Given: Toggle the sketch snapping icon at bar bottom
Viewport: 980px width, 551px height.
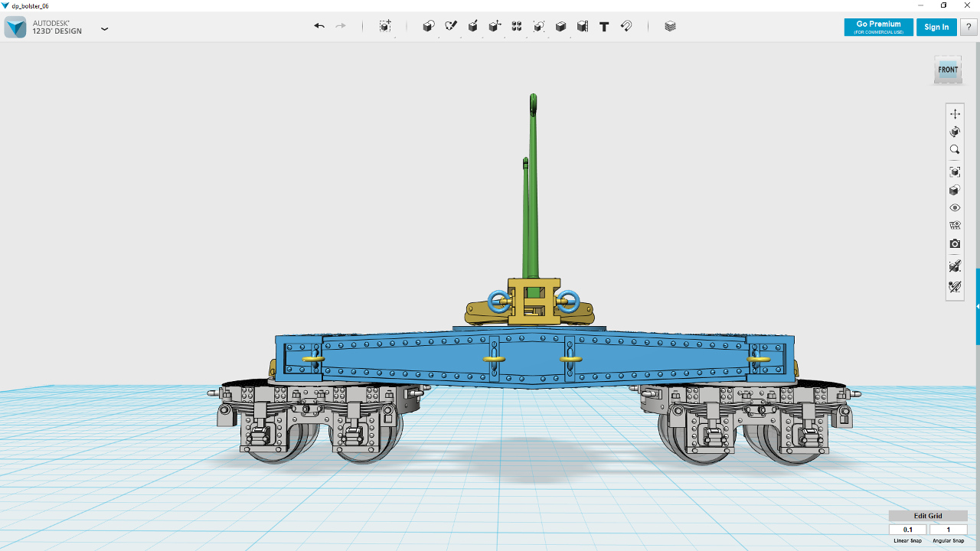Looking at the screenshot, I should pyautogui.click(x=955, y=287).
